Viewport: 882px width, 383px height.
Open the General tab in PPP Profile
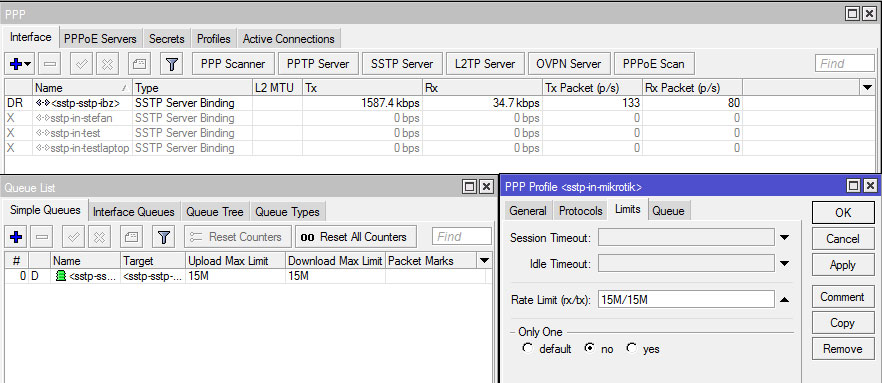coord(528,211)
